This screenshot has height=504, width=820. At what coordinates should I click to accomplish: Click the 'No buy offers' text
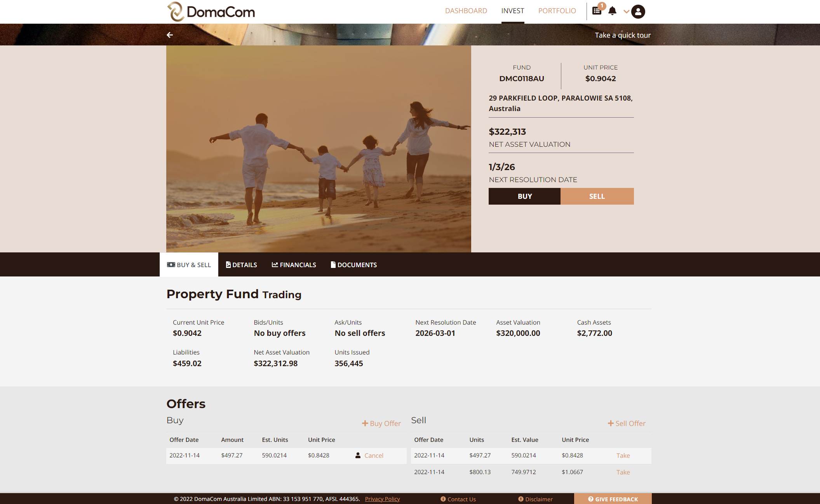point(280,333)
